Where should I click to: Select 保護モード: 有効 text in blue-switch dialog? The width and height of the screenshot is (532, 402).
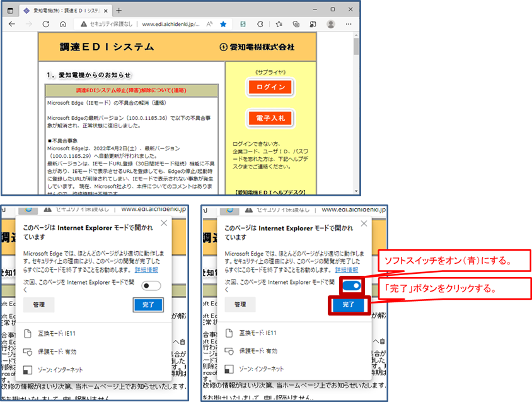click(258, 351)
